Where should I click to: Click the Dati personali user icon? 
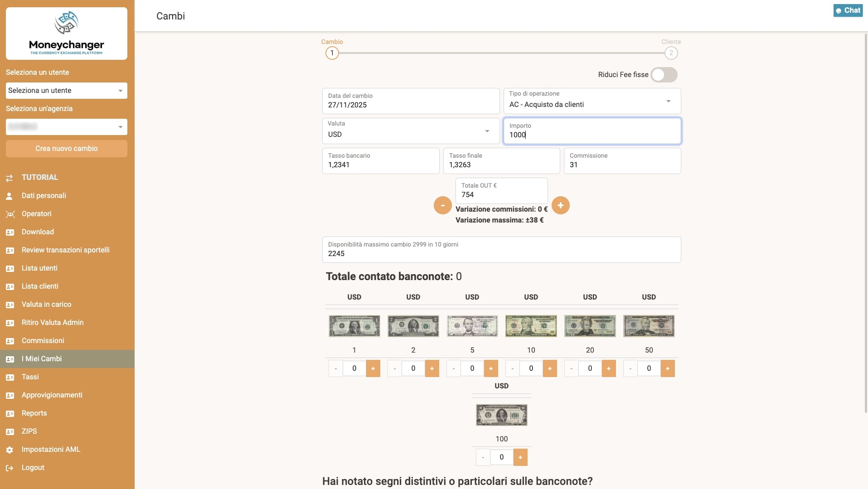[10, 196]
